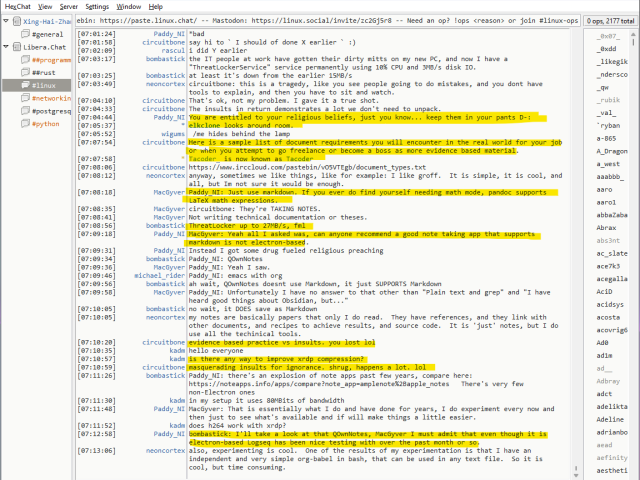Image resolution: width=640 pixels, height=480 pixels.
Task: Click the #linux channel icon
Action: tap(23, 86)
